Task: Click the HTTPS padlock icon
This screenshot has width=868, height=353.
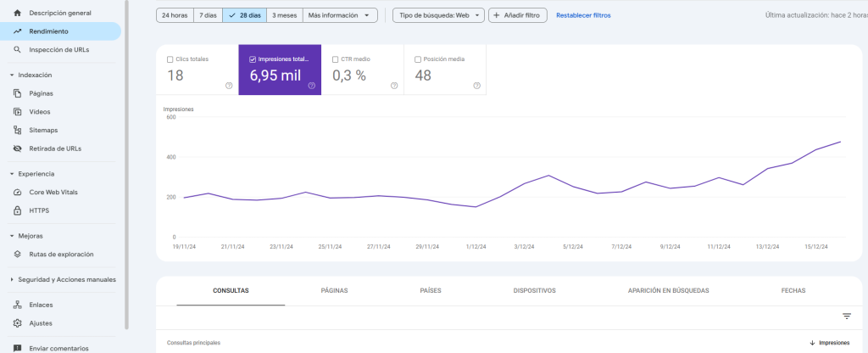Action: (17, 210)
